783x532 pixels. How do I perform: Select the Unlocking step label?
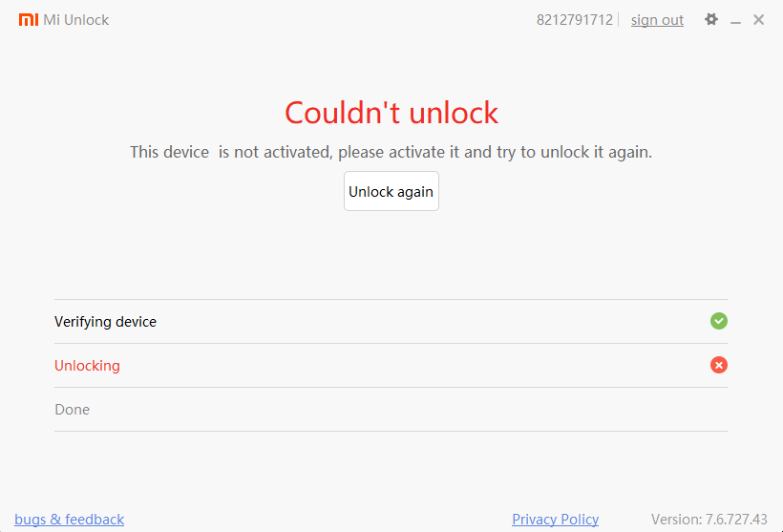(x=88, y=366)
